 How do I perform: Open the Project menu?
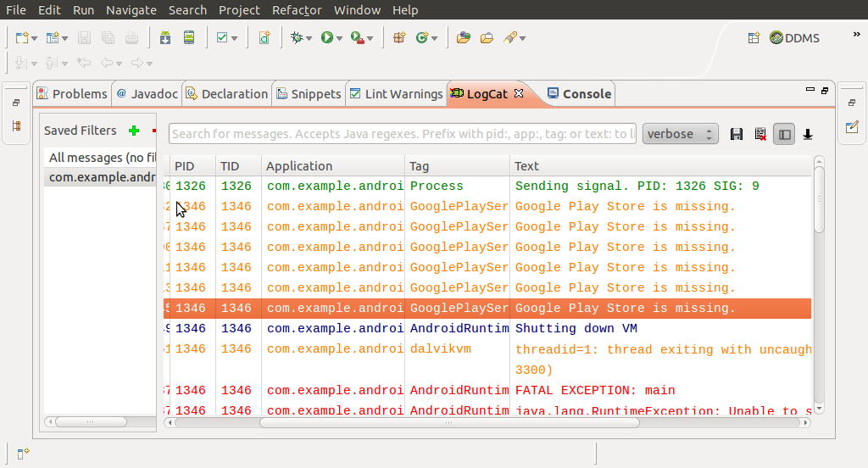tap(239, 10)
